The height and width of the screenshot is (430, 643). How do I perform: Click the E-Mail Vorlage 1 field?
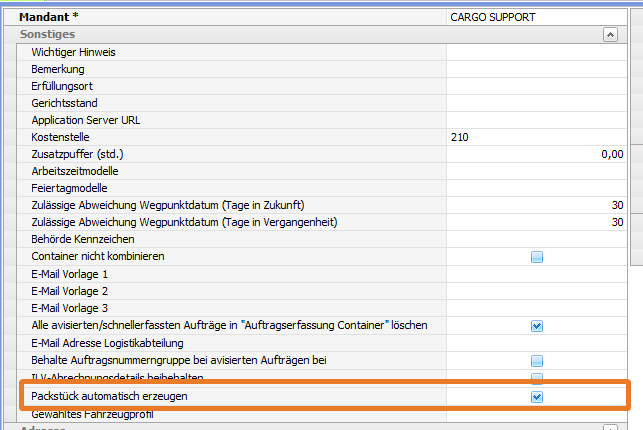pyautogui.click(x=536, y=274)
